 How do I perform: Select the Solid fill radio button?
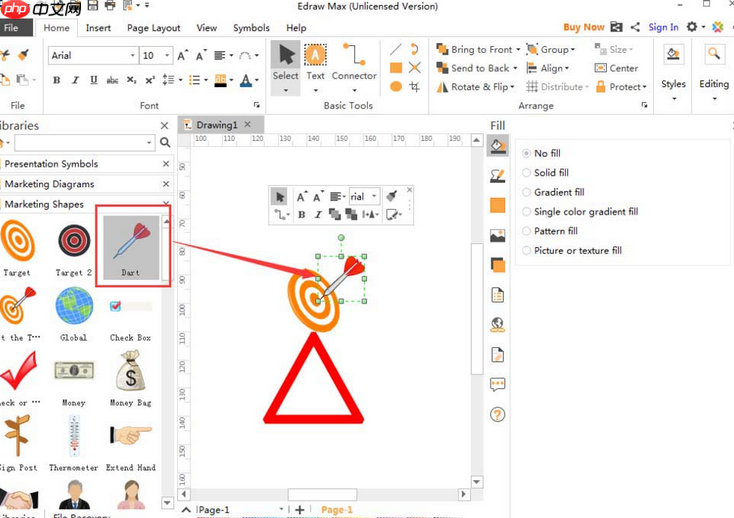[x=527, y=173]
